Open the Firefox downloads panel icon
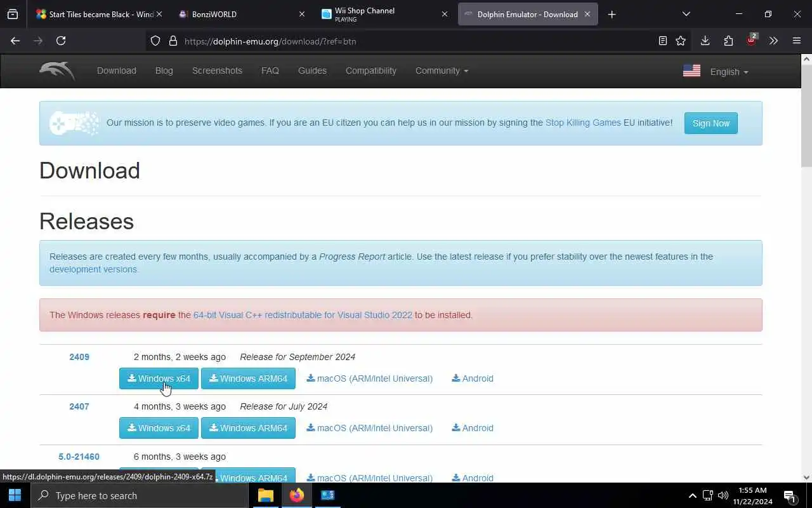 click(x=705, y=41)
